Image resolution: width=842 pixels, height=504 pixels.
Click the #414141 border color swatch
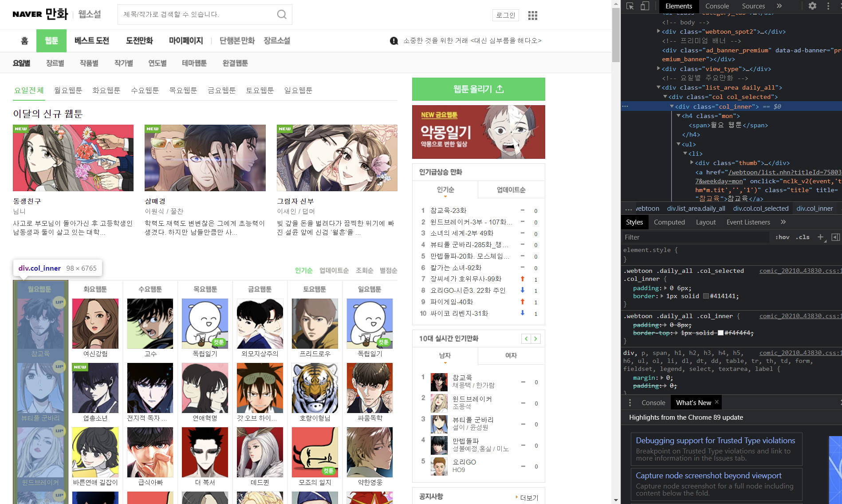click(x=706, y=296)
